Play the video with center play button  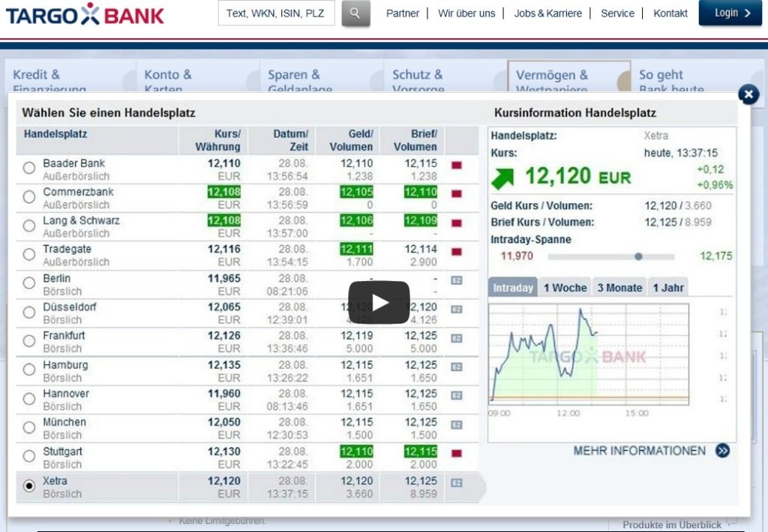[x=379, y=303]
